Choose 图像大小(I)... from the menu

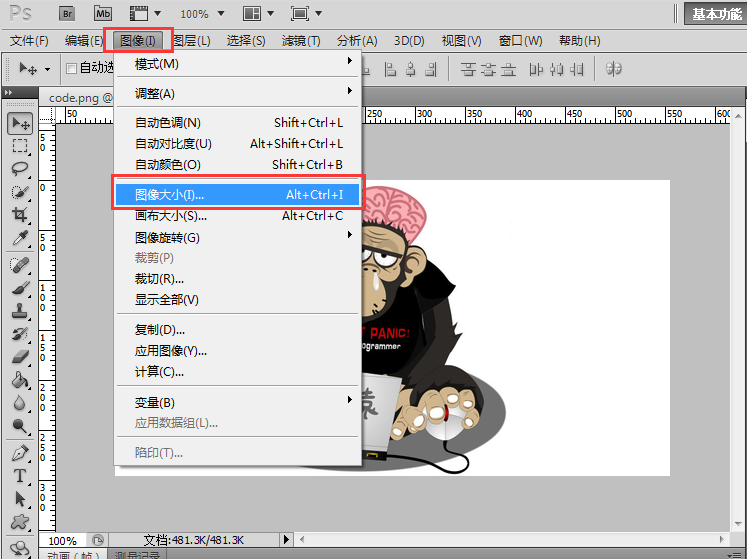pos(237,194)
